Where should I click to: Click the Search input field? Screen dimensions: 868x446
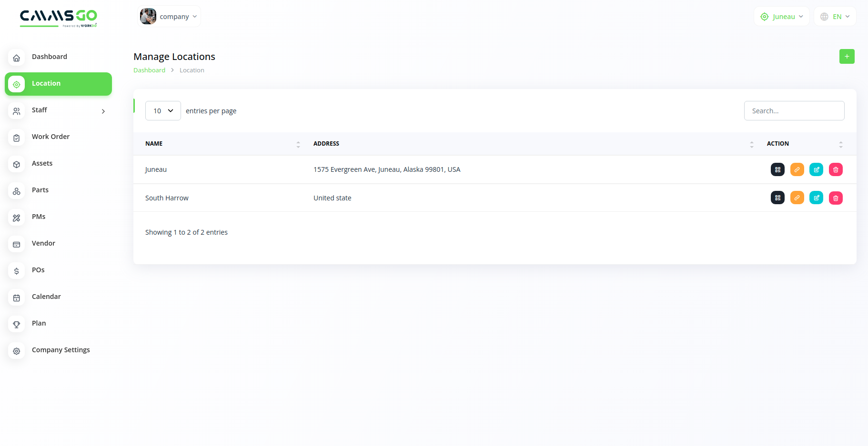click(x=794, y=111)
